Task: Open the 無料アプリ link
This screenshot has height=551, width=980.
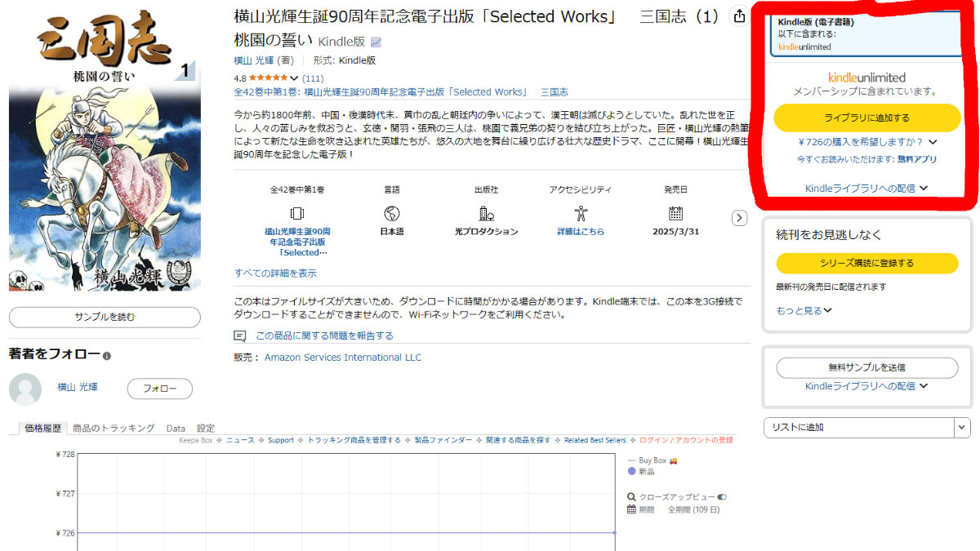Action: point(916,159)
